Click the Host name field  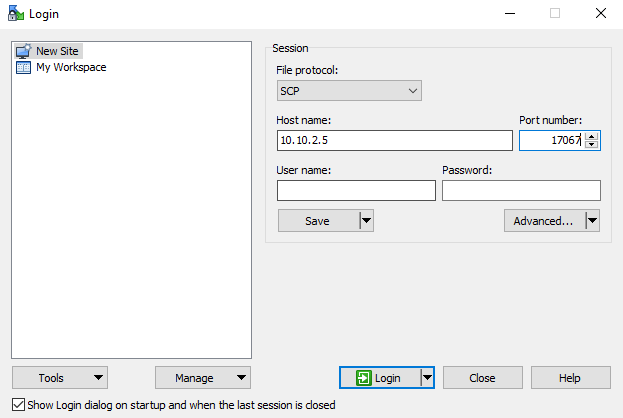coord(395,140)
